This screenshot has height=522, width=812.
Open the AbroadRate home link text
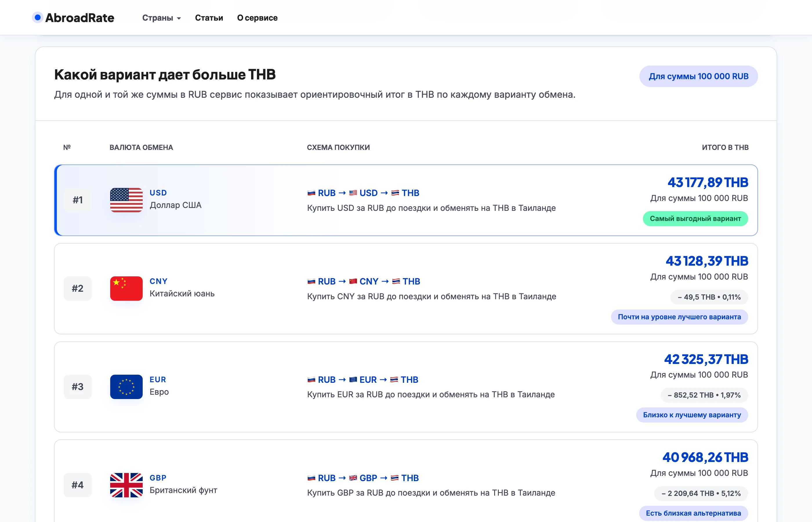[x=80, y=18]
